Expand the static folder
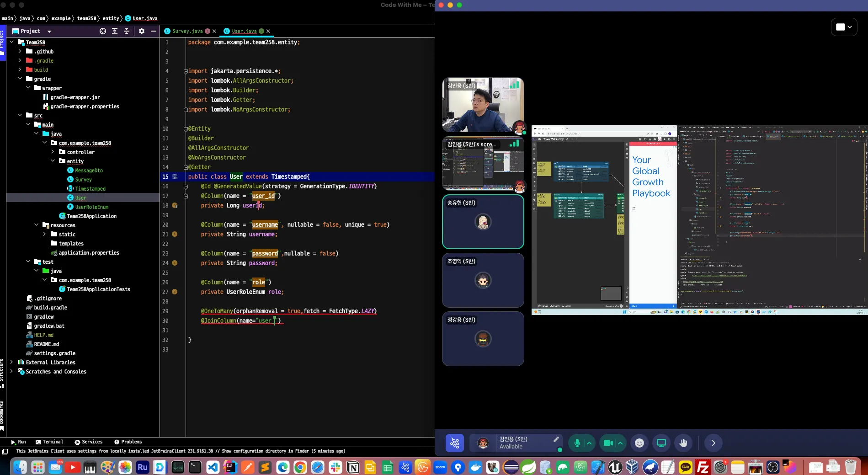The height and width of the screenshot is (475, 868). click(x=44, y=234)
